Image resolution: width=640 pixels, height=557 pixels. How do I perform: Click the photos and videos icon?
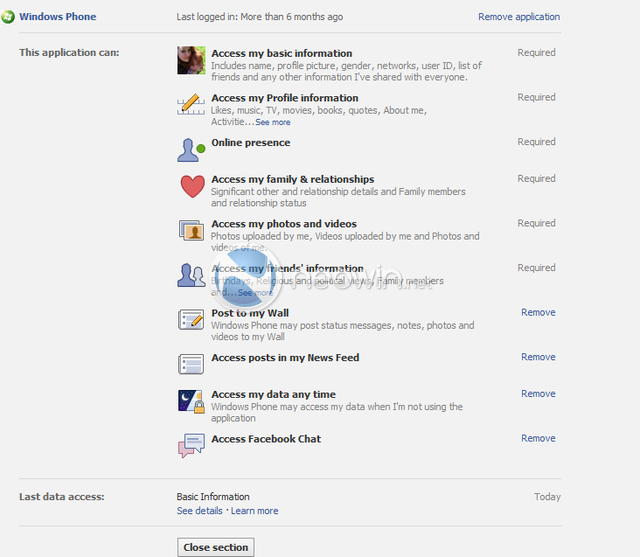point(191,231)
